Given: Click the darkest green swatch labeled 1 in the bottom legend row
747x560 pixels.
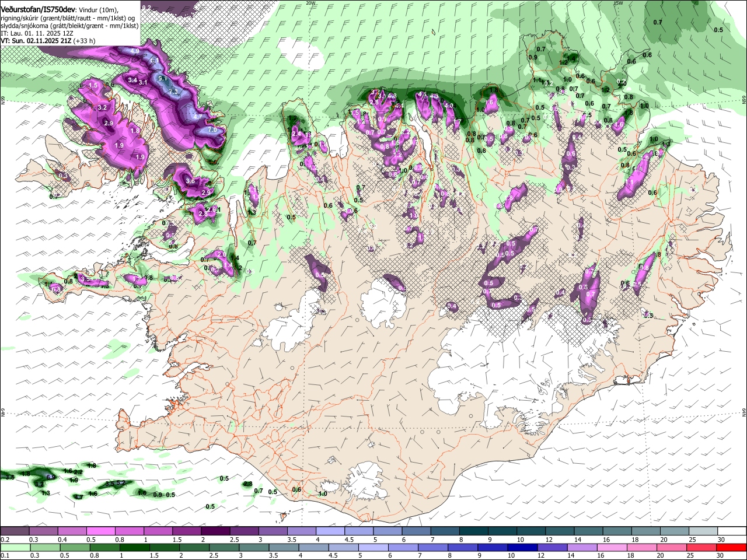Looking at the screenshot, I should [x=134, y=547].
